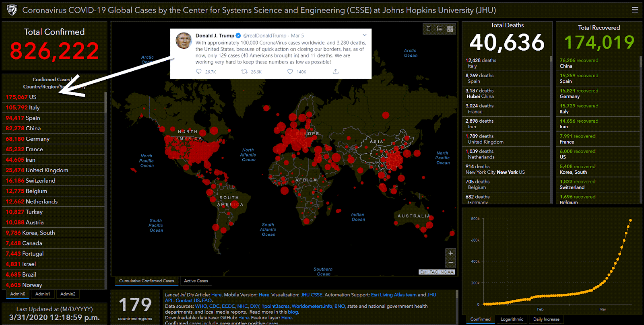Select the 7,448 Canada row
Screen dimensions: 644x325
point(53,243)
